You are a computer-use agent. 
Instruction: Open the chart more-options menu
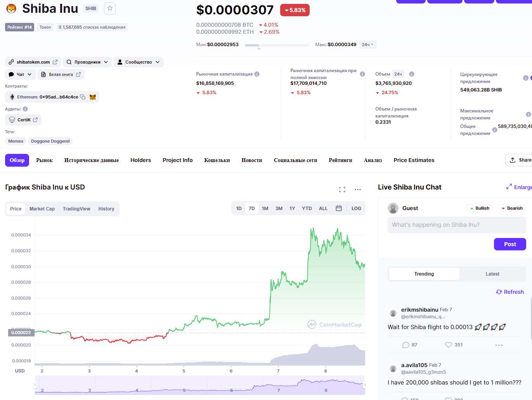coord(358,190)
